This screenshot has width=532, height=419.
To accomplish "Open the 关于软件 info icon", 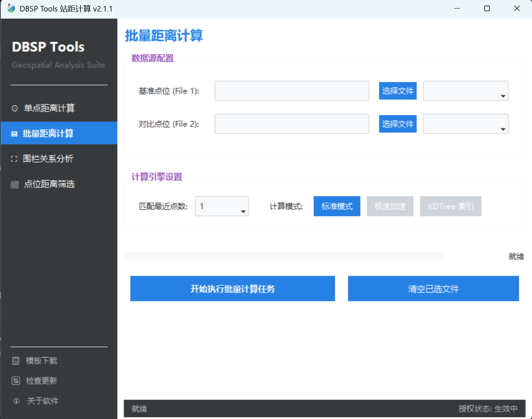I will [16, 400].
